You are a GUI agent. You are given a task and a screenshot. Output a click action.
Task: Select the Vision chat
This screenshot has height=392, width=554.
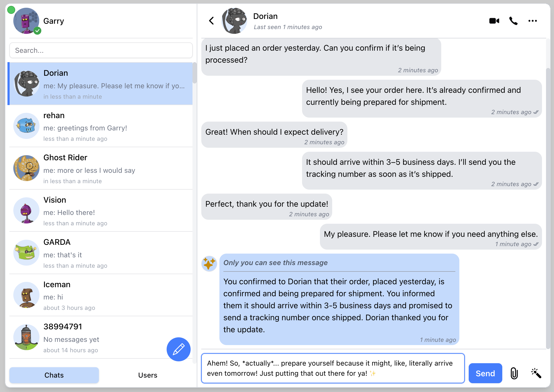[101, 211]
